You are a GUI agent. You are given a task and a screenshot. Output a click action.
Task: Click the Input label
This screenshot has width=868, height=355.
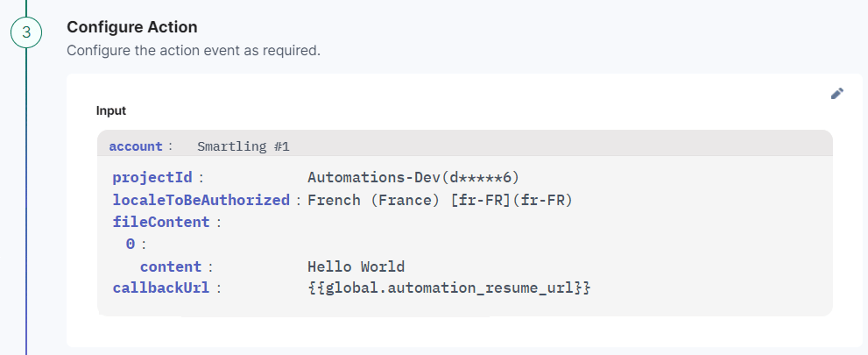pos(111,111)
